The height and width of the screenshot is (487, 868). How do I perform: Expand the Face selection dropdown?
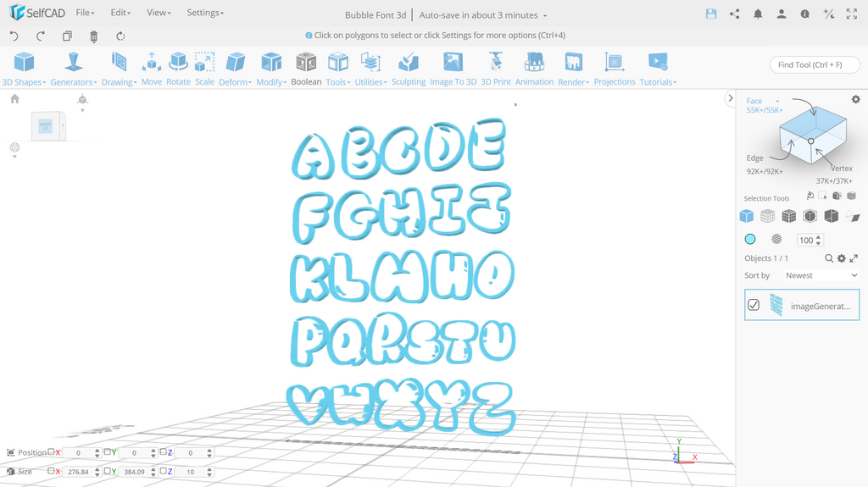777,102
